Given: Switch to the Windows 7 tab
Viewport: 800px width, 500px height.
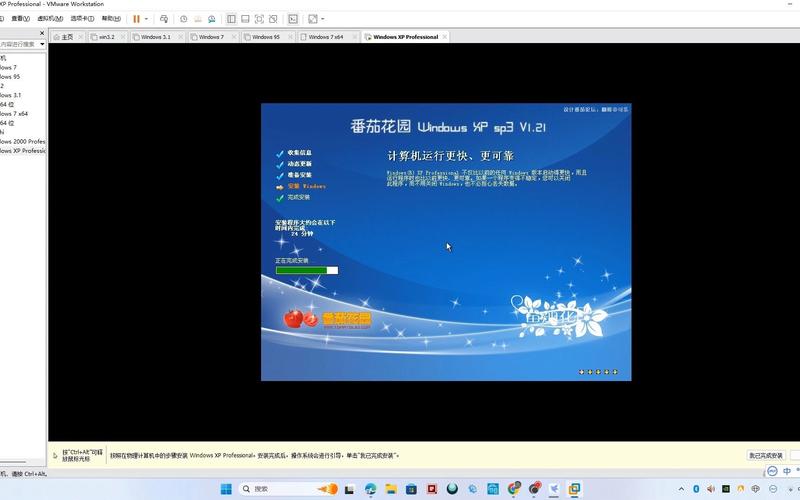Looking at the screenshot, I should [x=211, y=37].
